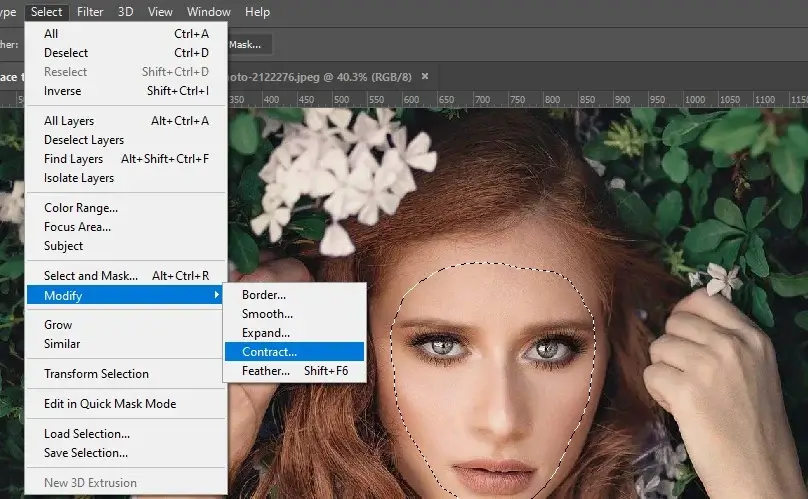Click the greyed Reselect entry
Screen dimensions: 808x499
pos(126,72)
